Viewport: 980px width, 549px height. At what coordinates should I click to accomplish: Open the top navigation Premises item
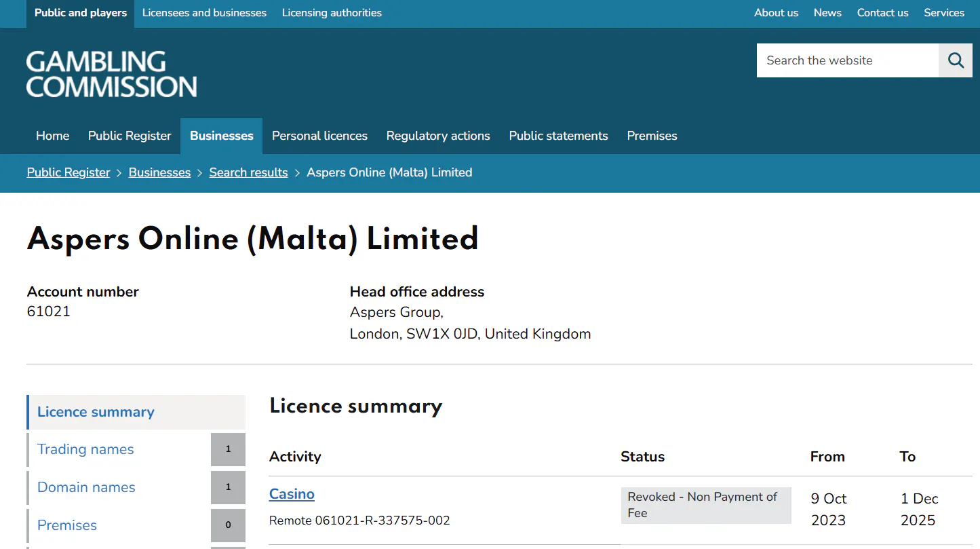(652, 136)
